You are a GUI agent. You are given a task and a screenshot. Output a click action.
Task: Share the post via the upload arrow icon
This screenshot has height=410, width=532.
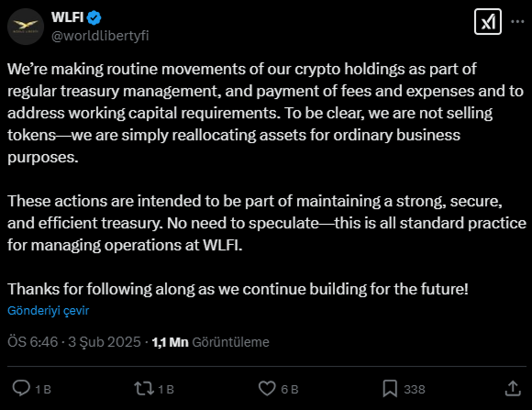coord(513,388)
